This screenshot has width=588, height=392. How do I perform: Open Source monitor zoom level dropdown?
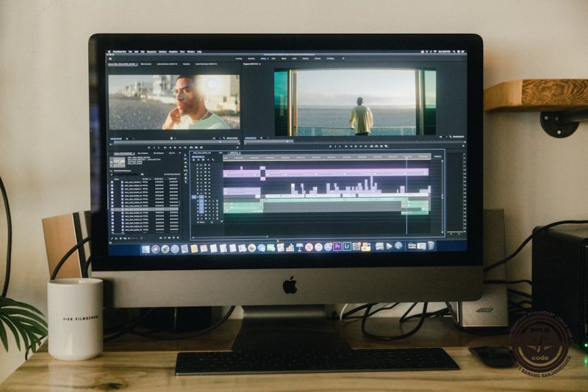[130, 139]
